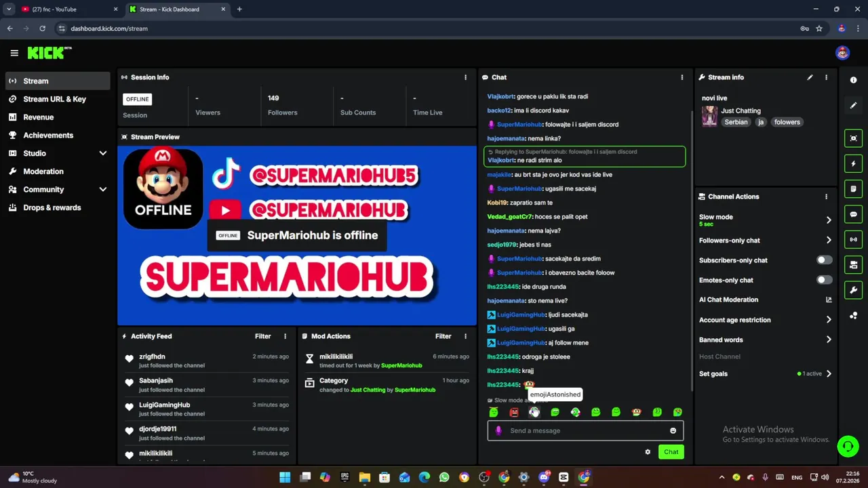Open Windows Start button on taskbar
868x488 pixels.
click(285, 477)
